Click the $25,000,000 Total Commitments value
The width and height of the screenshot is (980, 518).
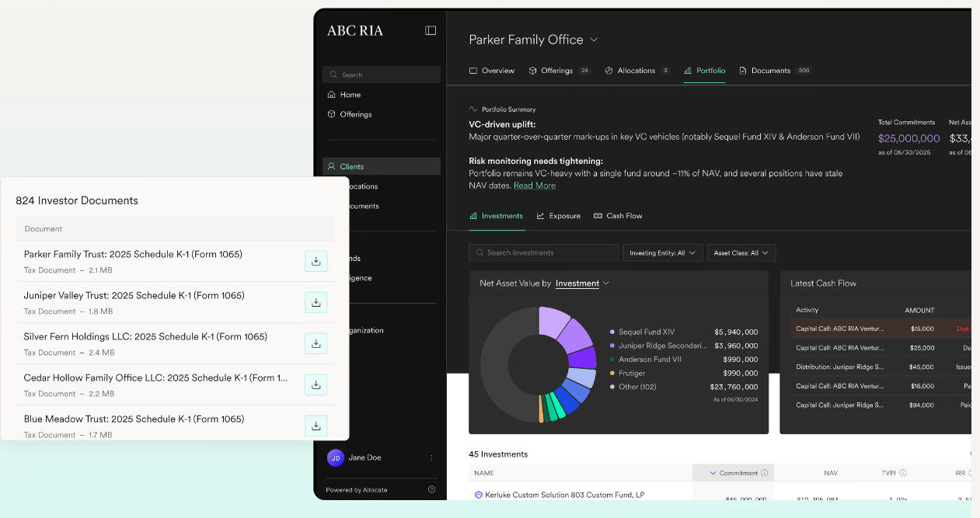click(x=909, y=138)
